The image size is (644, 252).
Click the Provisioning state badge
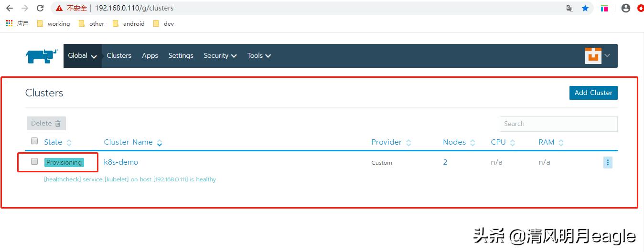pyautogui.click(x=64, y=162)
